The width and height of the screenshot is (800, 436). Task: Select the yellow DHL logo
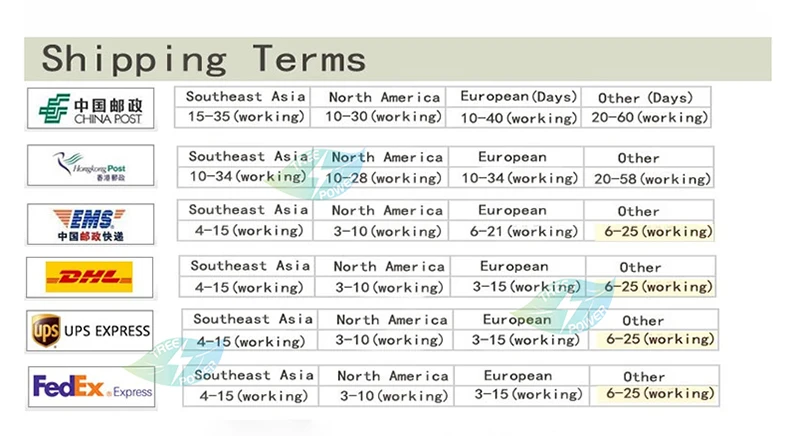click(x=89, y=277)
